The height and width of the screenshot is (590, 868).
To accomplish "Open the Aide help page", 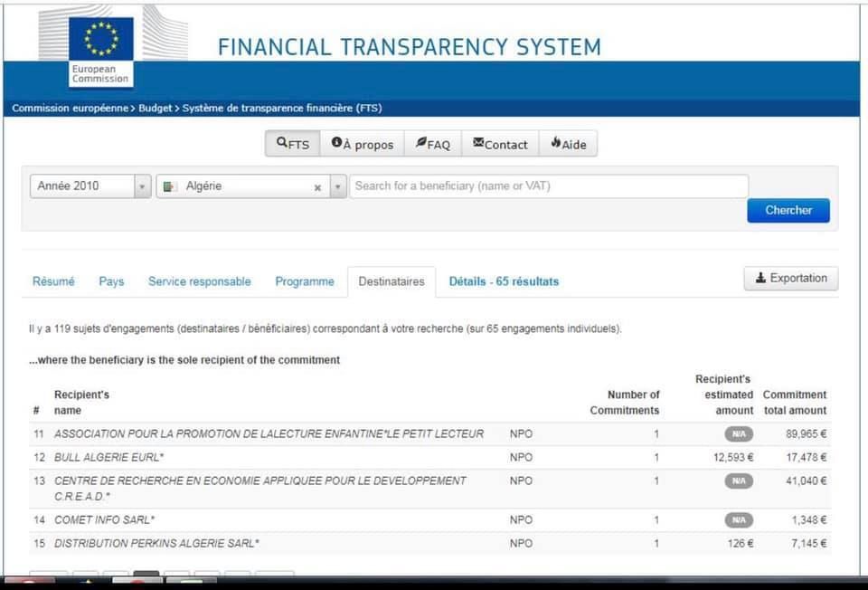I will click(568, 144).
